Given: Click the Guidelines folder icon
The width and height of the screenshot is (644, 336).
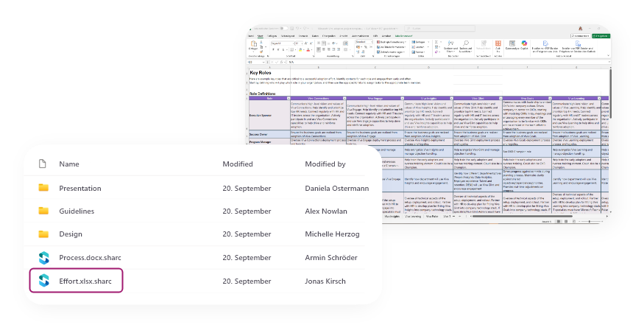Looking at the screenshot, I should (x=43, y=211).
